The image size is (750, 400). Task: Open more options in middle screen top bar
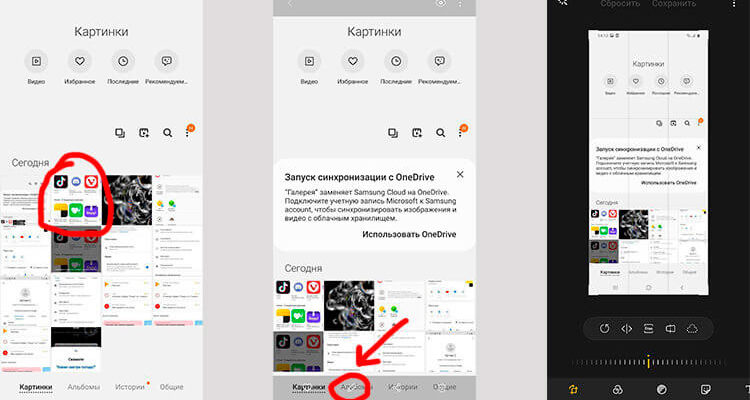point(460,3)
